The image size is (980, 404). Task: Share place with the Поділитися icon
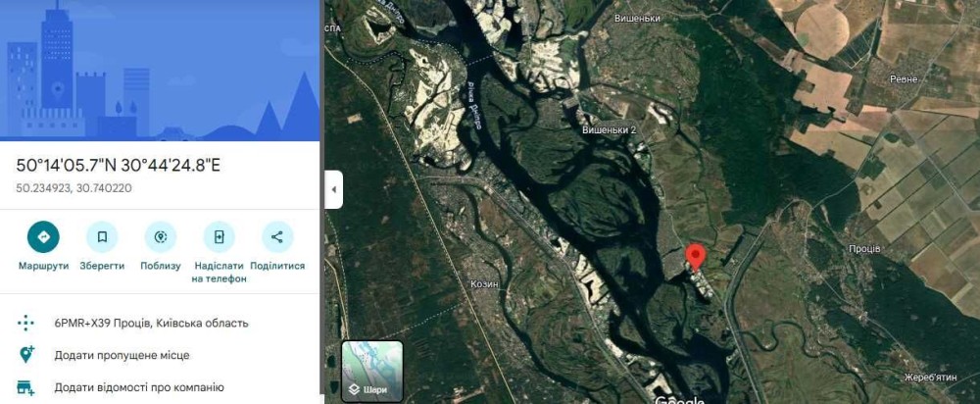(277, 237)
